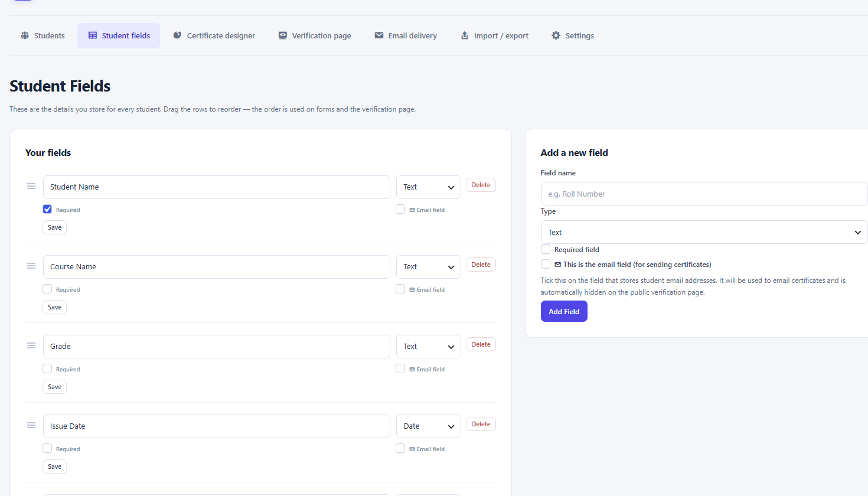Click the Import / export icon
Screen dimensions: 868x496
pyautogui.click(x=465, y=35)
